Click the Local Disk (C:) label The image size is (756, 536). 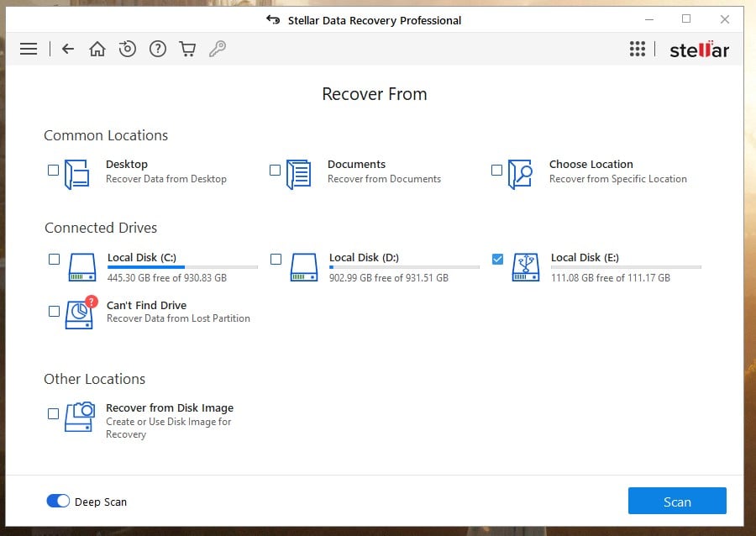click(142, 257)
